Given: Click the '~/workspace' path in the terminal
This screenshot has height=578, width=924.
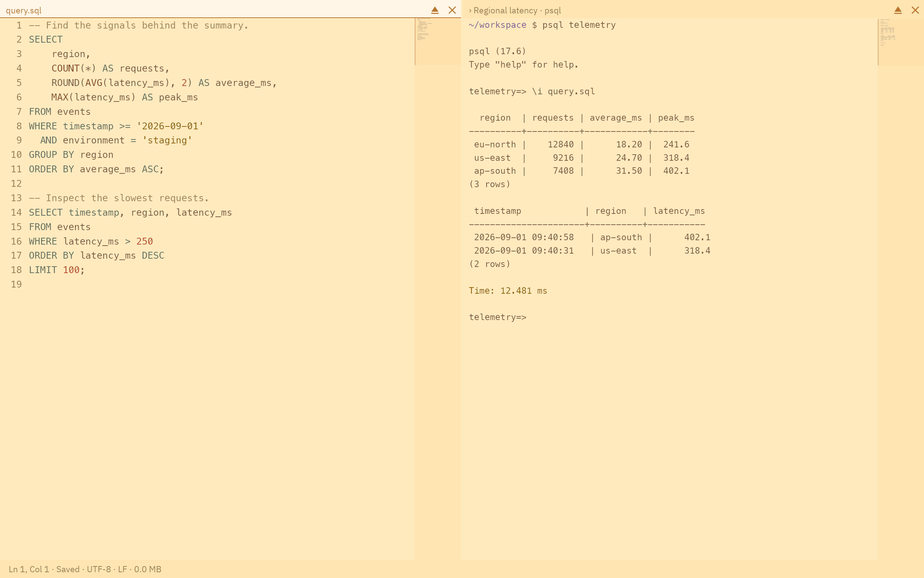Looking at the screenshot, I should (497, 25).
